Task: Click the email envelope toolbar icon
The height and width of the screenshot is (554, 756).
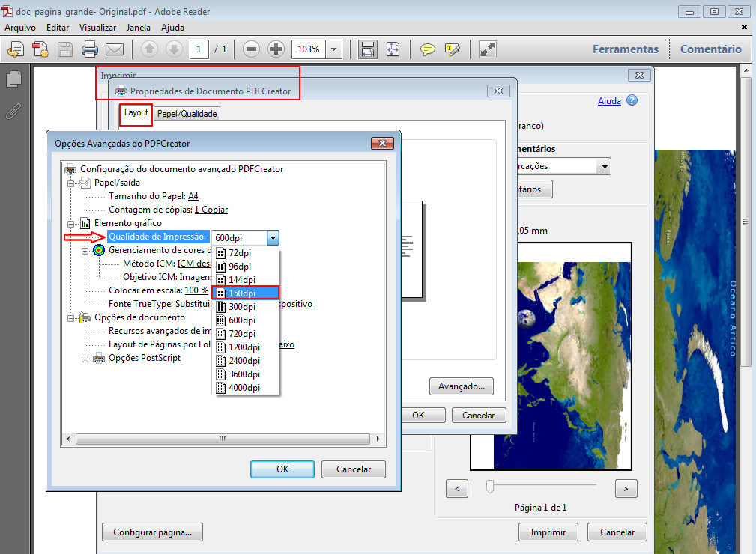Action: pyautogui.click(x=114, y=49)
